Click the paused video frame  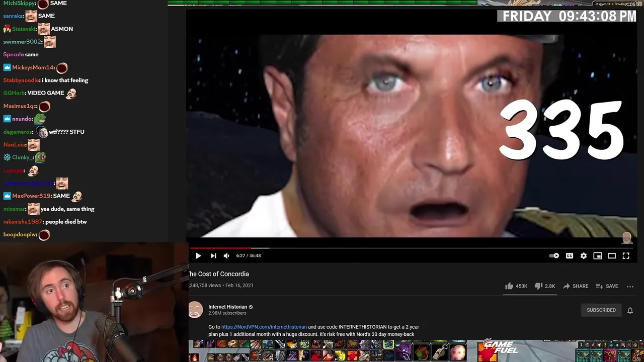tap(412, 136)
